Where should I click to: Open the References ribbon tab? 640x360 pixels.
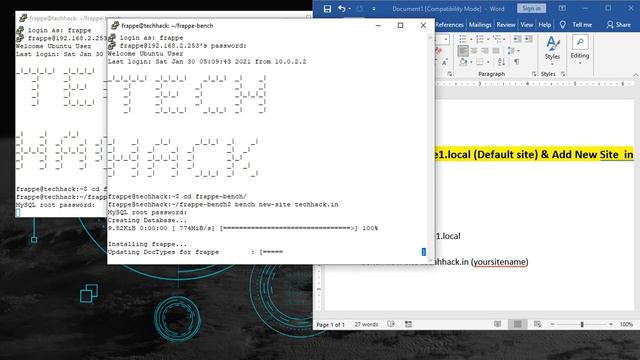pyautogui.click(x=449, y=25)
